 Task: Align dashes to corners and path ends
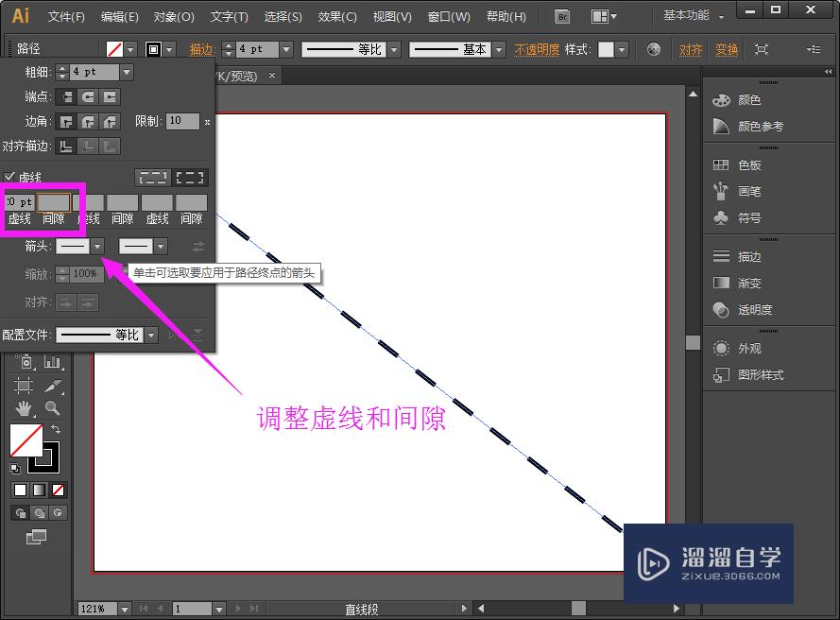[x=190, y=178]
